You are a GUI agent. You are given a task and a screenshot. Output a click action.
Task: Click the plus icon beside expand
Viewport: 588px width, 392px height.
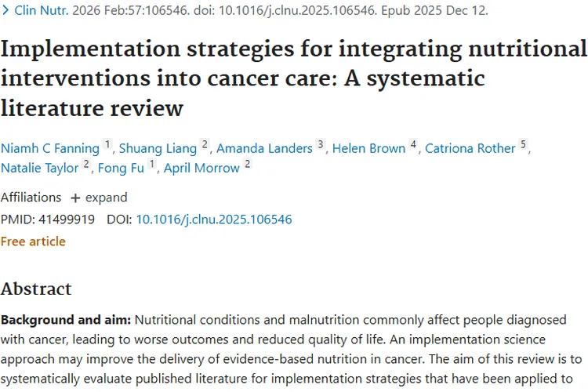point(75,198)
